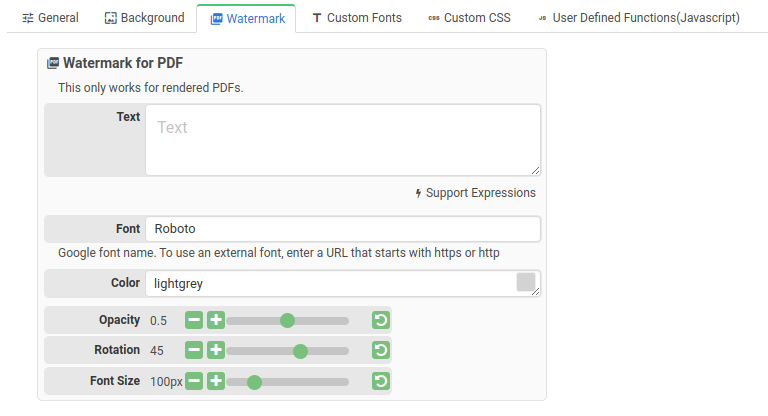Image resolution: width=768 pixels, height=416 pixels.
Task: Reset Rotation to its default value
Action: point(380,351)
